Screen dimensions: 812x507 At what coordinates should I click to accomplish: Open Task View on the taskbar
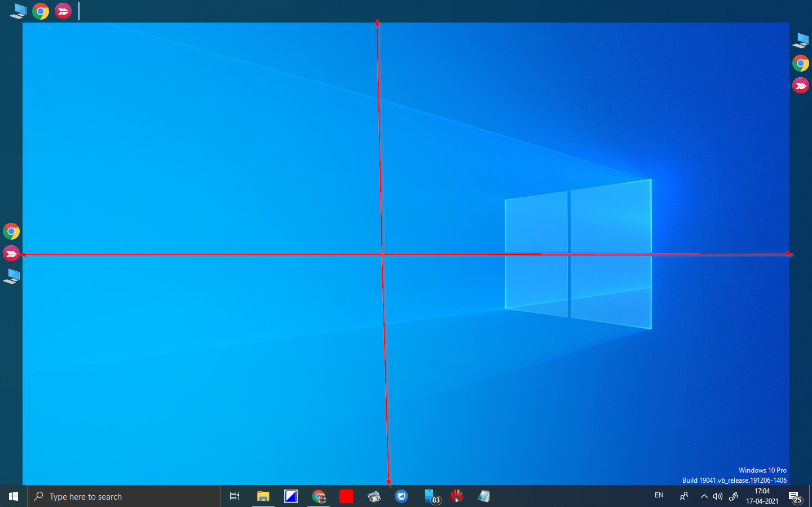pyautogui.click(x=235, y=496)
